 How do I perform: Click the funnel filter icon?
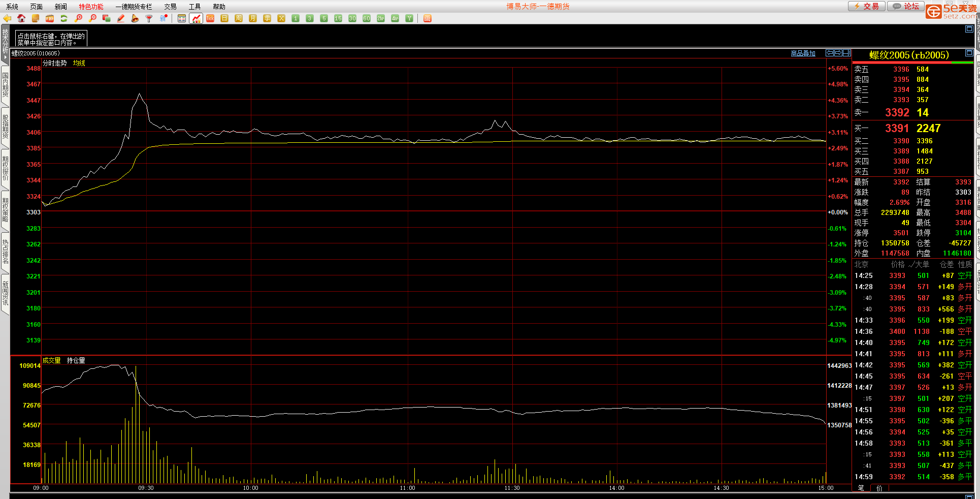click(x=149, y=18)
